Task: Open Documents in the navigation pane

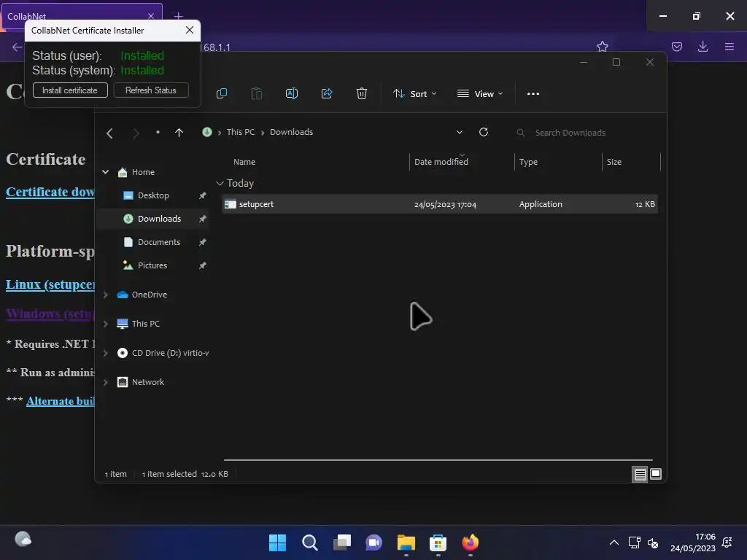Action: tap(158, 242)
